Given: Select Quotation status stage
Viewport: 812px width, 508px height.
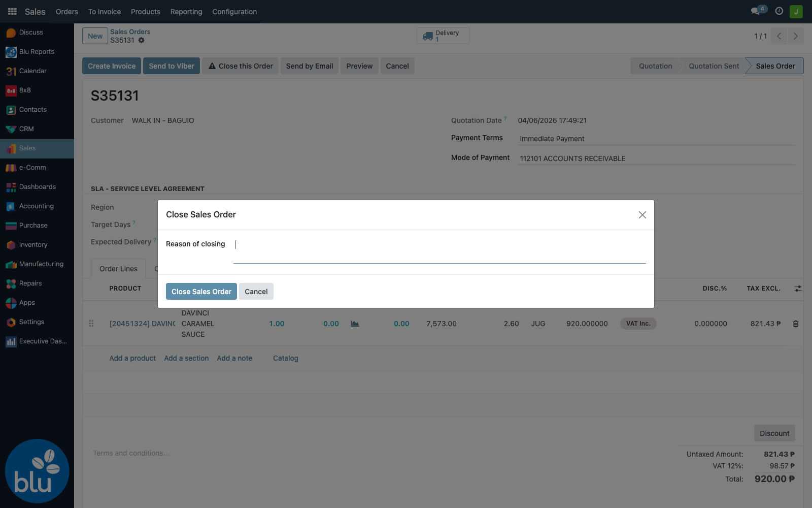Looking at the screenshot, I should 655,66.
